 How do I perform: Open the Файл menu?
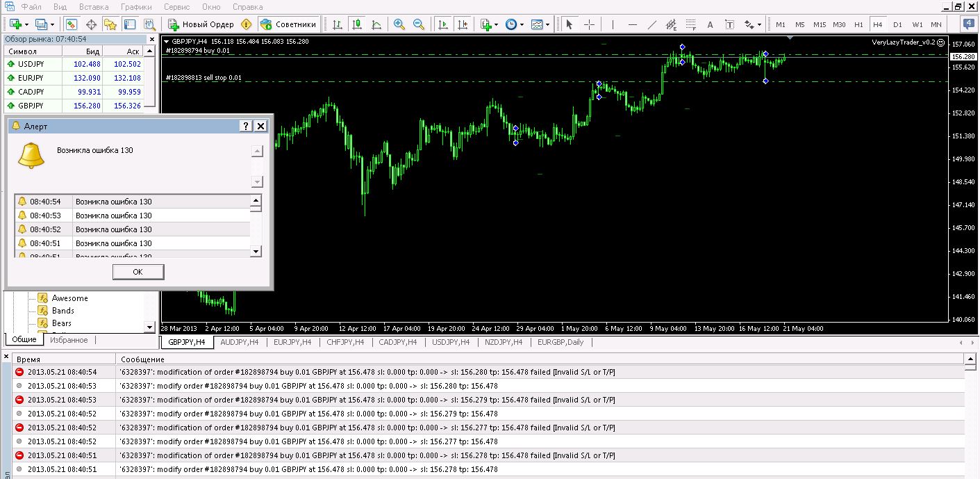point(31,6)
